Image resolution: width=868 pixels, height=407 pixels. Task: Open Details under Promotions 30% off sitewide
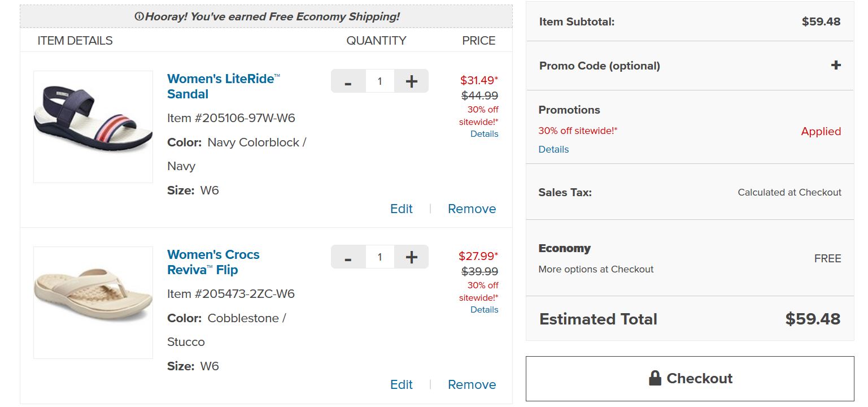[x=553, y=150]
